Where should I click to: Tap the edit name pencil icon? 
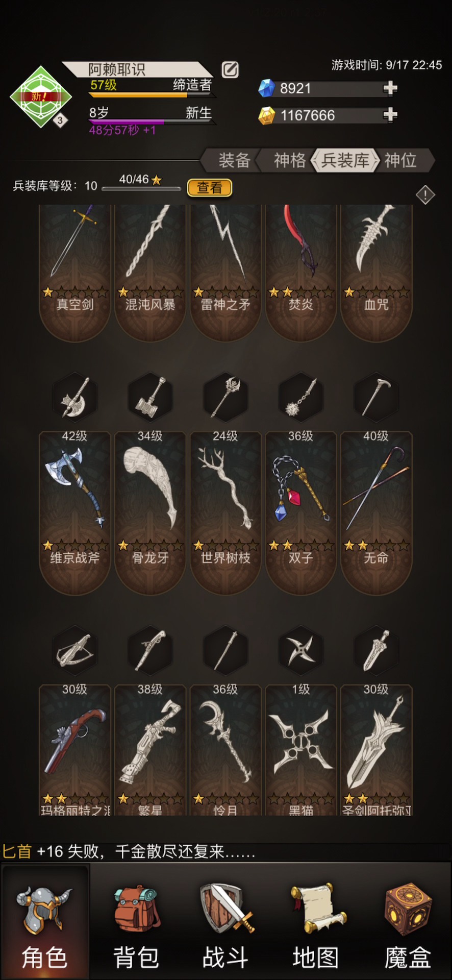[230, 69]
